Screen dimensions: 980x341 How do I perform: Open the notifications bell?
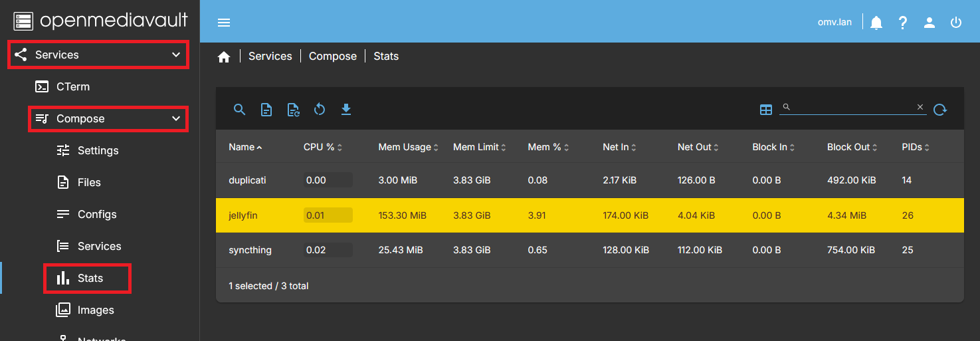[876, 23]
